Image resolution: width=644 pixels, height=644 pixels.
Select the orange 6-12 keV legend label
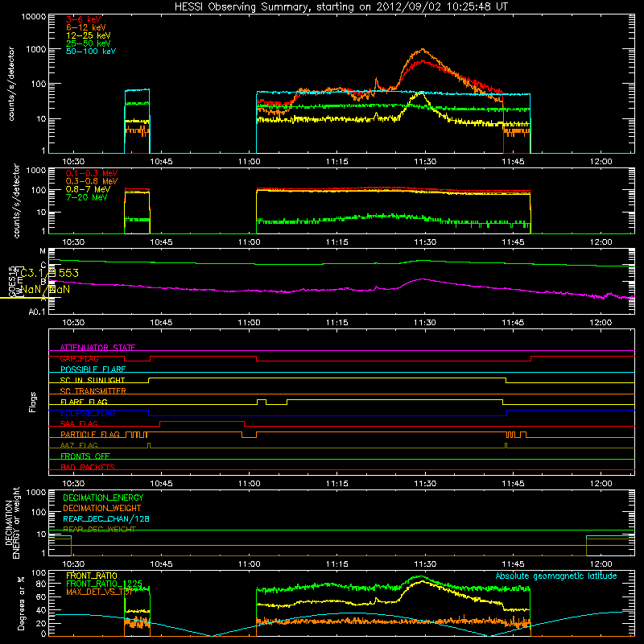coord(86,27)
